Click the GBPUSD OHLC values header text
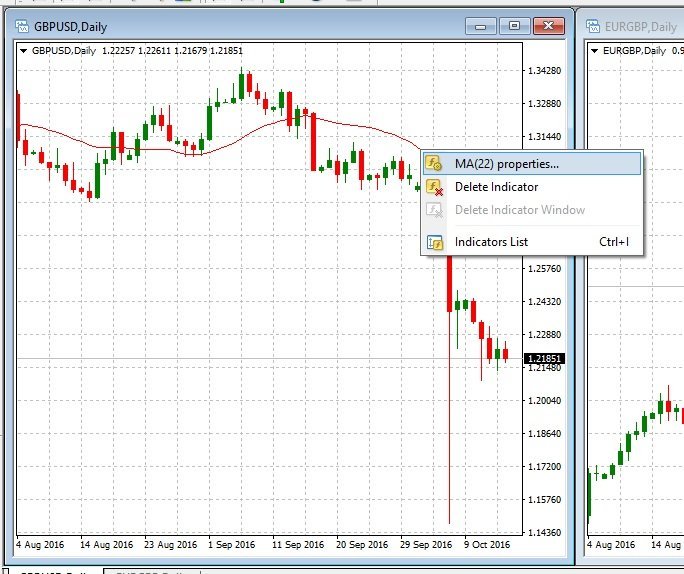 click(x=172, y=51)
